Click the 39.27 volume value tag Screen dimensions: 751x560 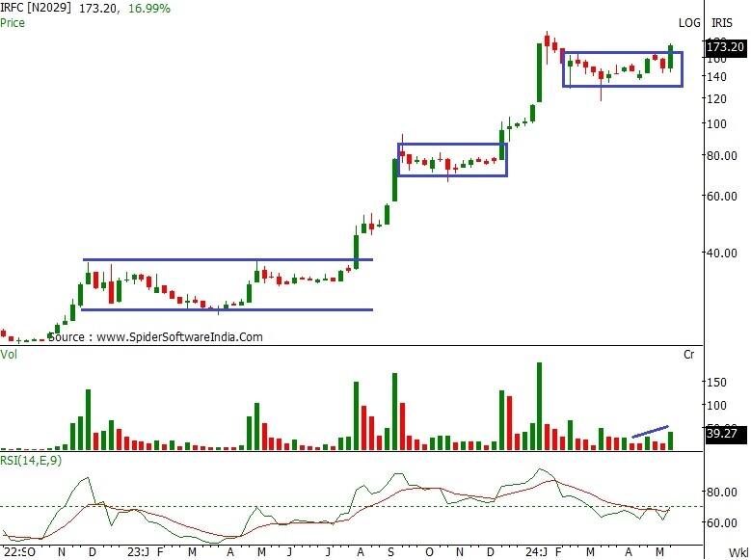click(x=726, y=434)
